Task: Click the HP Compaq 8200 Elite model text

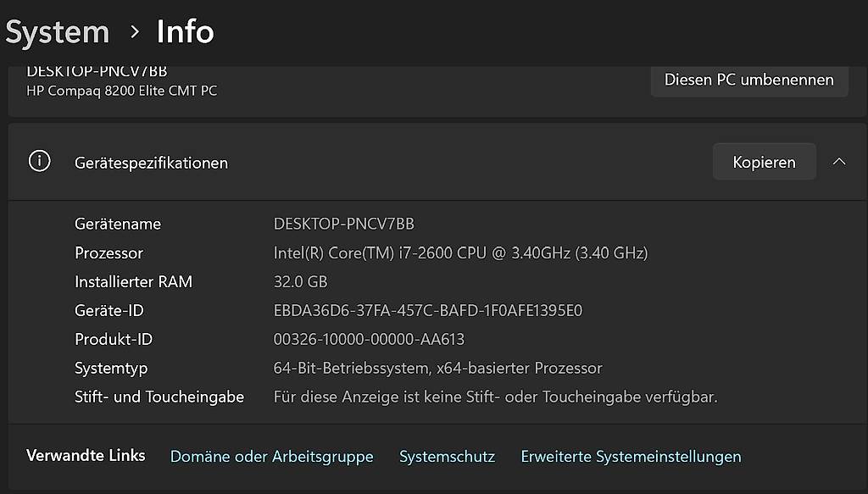Action: point(122,91)
